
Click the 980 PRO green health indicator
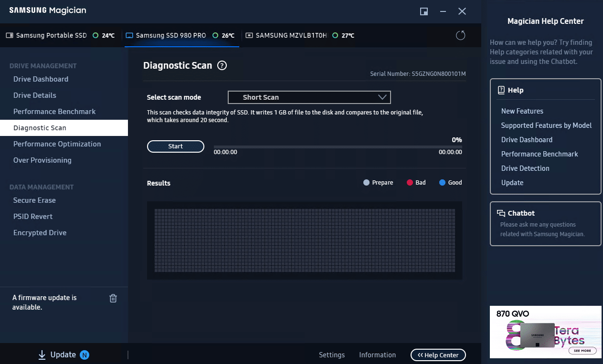(x=216, y=35)
